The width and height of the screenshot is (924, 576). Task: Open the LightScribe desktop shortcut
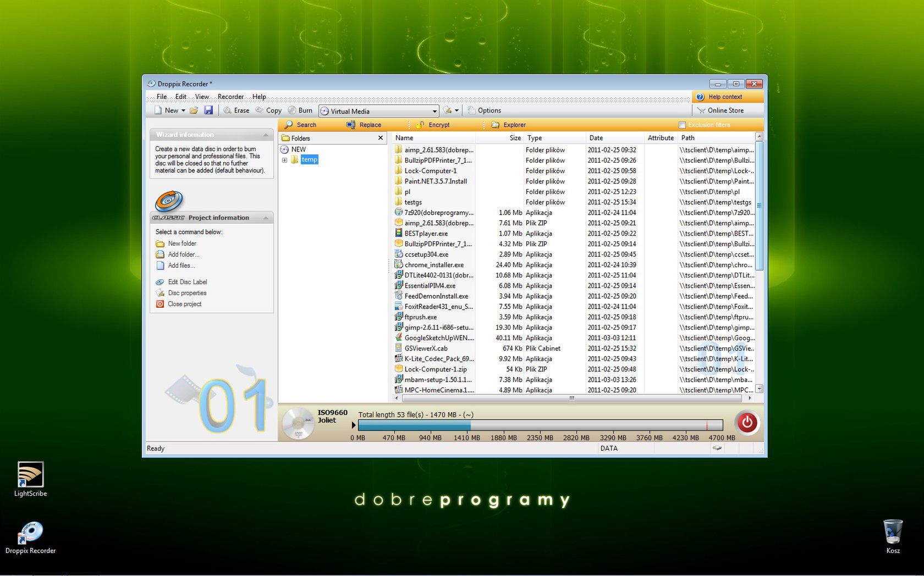click(x=30, y=480)
